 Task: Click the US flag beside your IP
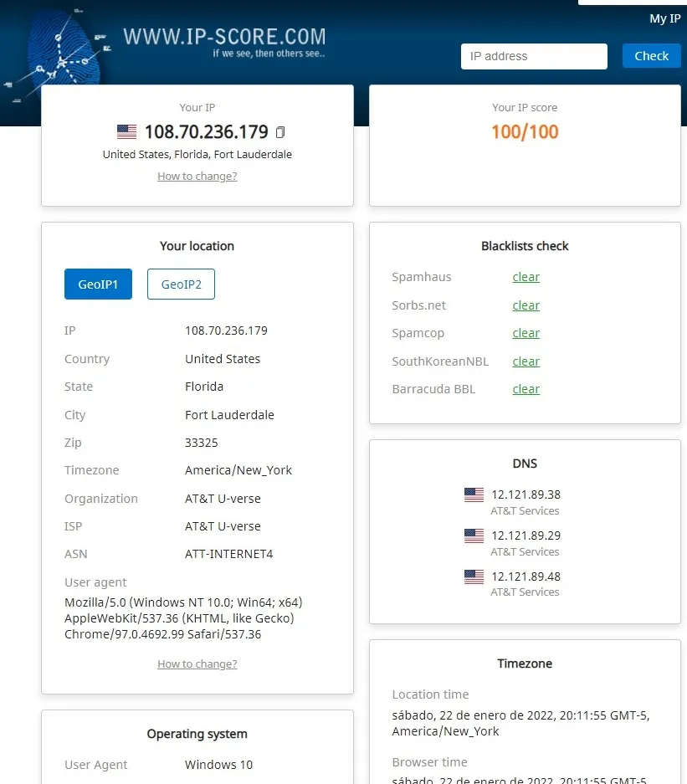pos(126,132)
